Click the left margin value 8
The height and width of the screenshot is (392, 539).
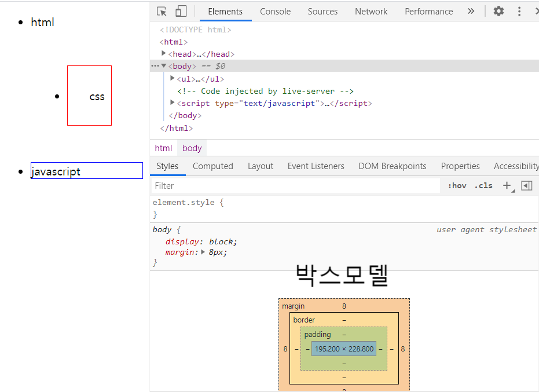point(285,349)
